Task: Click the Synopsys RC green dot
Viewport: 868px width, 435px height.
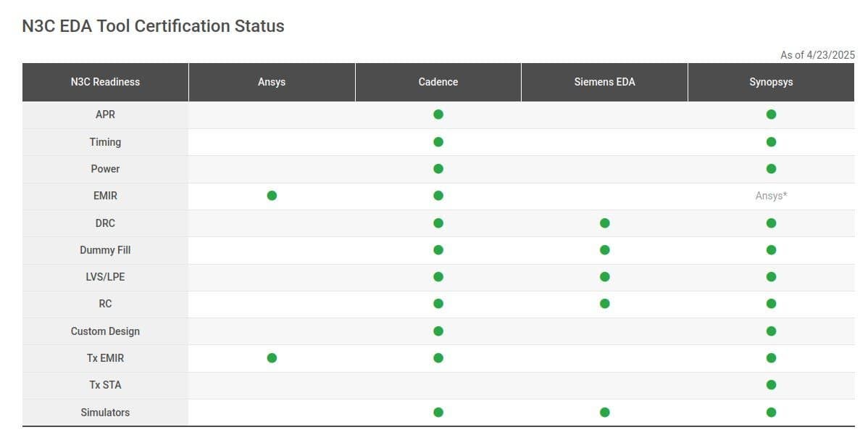Action: pos(771,304)
